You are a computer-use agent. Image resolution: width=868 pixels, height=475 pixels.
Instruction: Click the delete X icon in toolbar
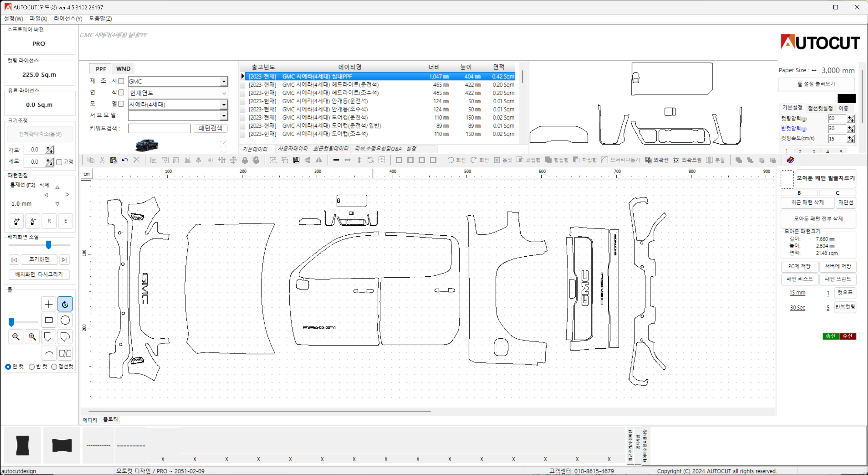tap(136, 160)
